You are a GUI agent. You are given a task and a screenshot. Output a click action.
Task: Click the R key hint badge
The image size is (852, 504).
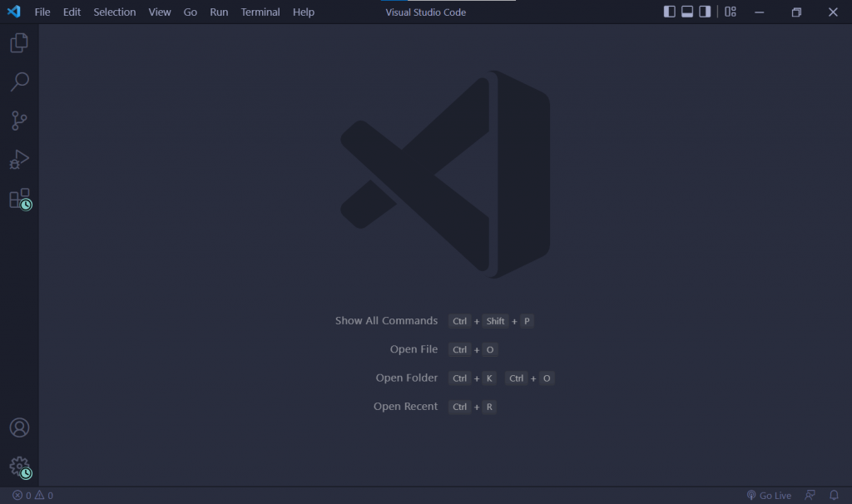pyautogui.click(x=489, y=407)
